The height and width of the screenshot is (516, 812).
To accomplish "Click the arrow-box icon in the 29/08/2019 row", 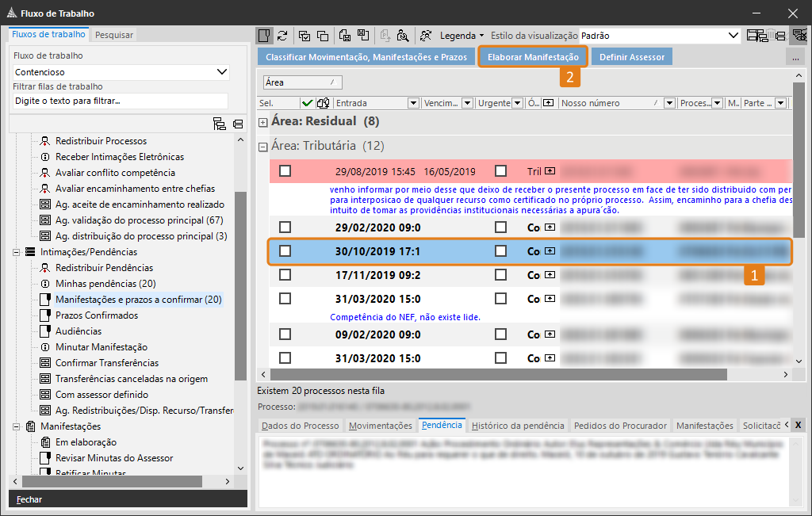I will click(x=550, y=170).
